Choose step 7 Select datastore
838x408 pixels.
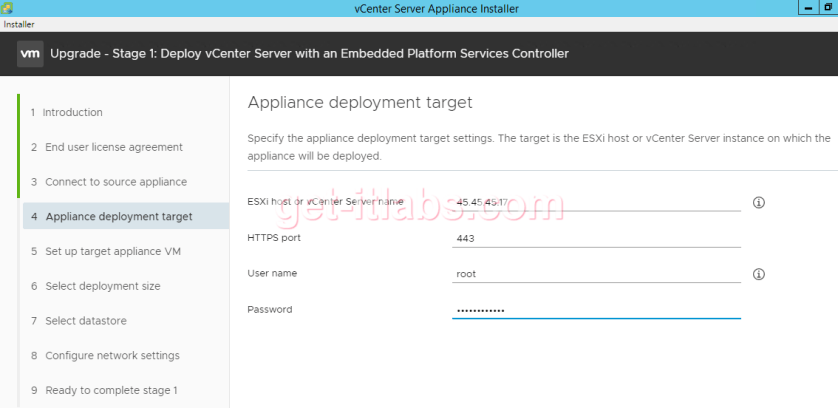click(x=91, y=321)
